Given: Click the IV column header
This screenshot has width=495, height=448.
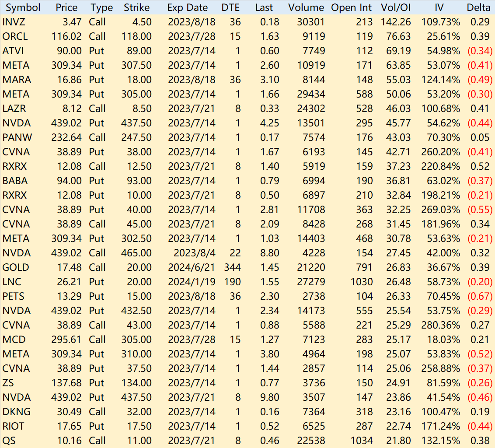Looking at the screenshot, I should click(439, 7).
